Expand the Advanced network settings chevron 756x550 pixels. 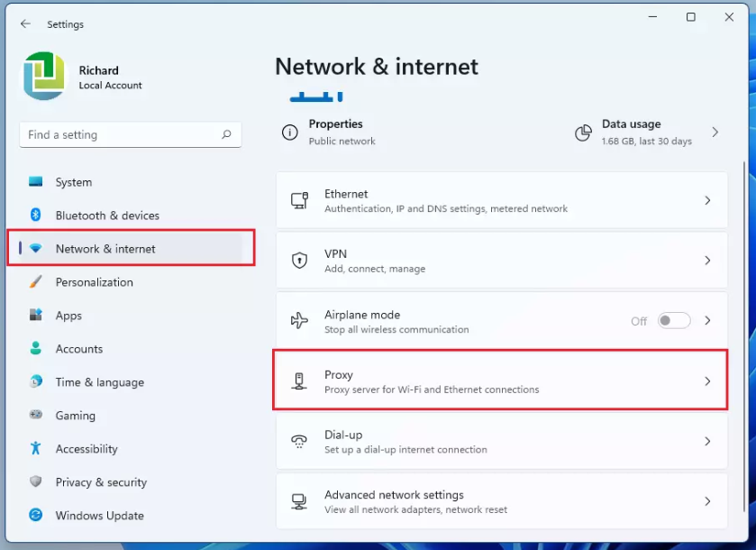tap(707, 501)
